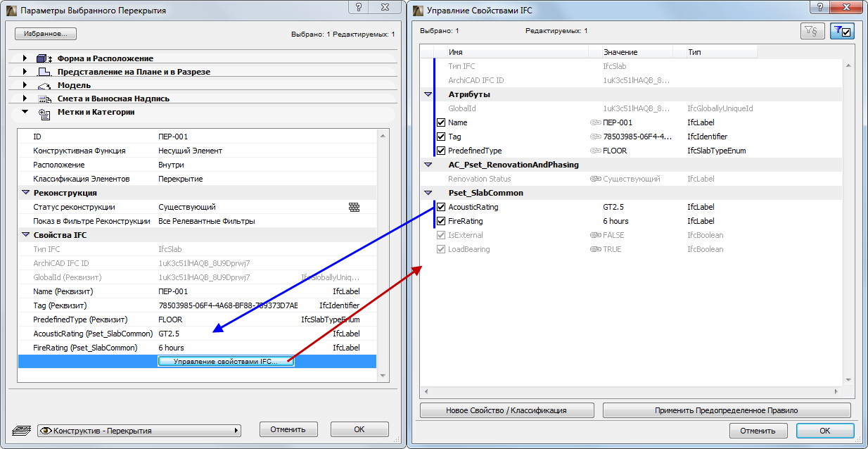Click the Значение column header
This screenshot has height=449, width=868.
tap(637, 52)
